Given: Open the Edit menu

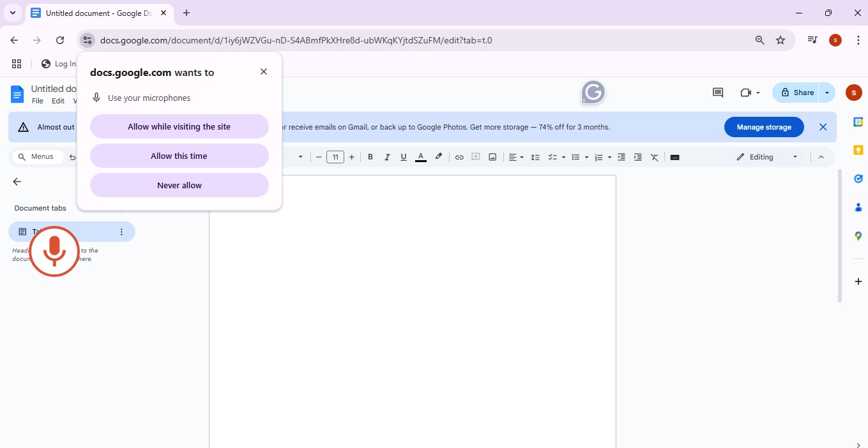Looking at the screenshot, I should coord(57,101).
